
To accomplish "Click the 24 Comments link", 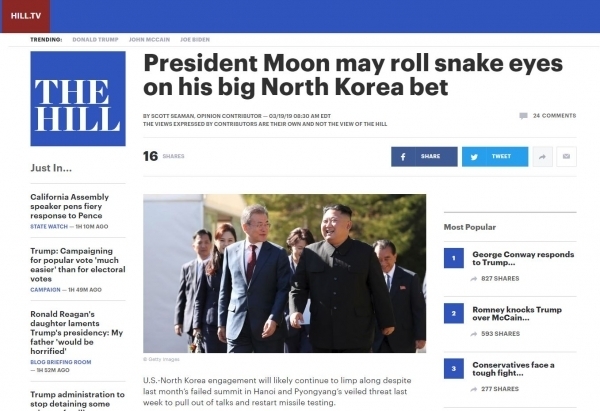I will (x=554, y=116).
